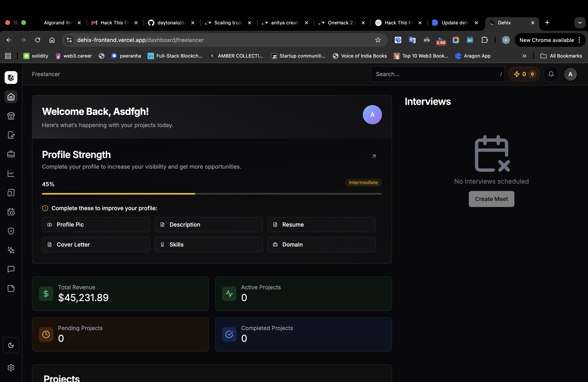Click the briefcase projects sidebar icon
Screen dimensions: 588x382
11,154
